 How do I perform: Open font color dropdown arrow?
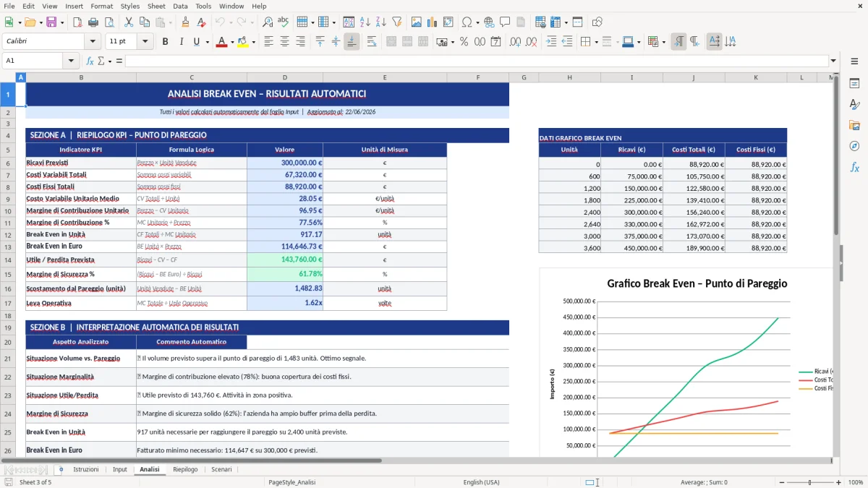[231, 42]
